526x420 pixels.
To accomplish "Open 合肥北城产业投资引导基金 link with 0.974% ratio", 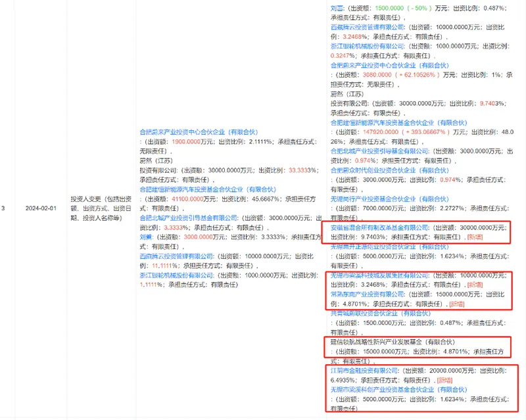I will (x=379, y=151).
